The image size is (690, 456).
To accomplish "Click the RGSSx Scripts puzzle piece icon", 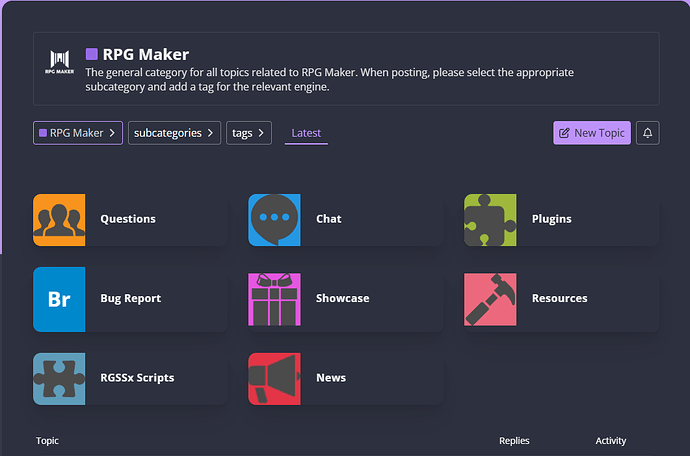I will tap(59, 379).
